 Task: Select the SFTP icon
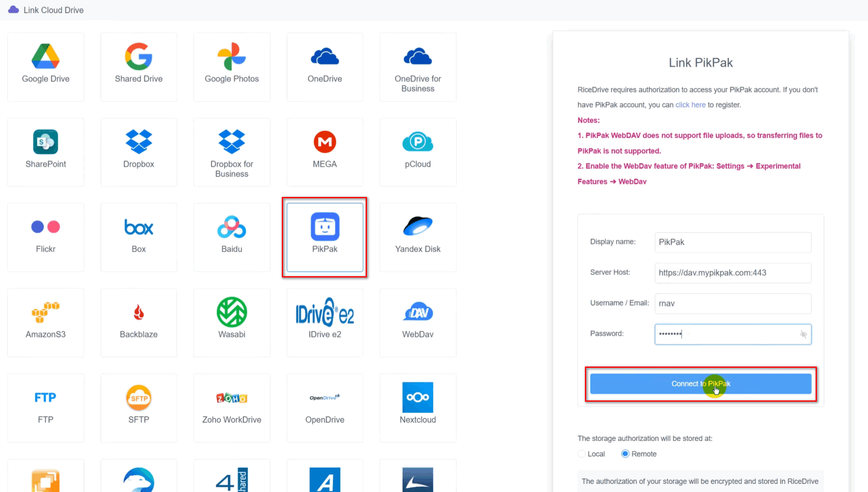pyautogui.click(x=139, y=398)
